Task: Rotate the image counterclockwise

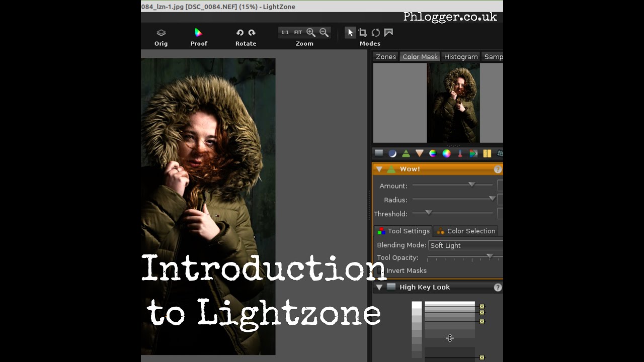Action: pos(240,33)
